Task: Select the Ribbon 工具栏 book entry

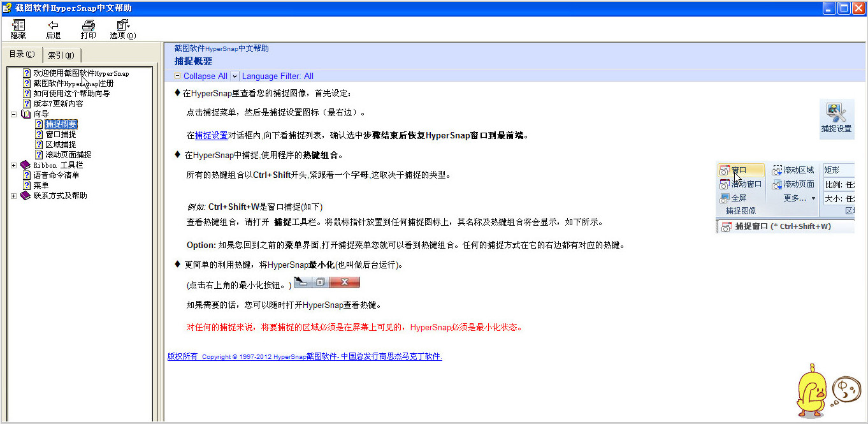Action: point(58,165)
